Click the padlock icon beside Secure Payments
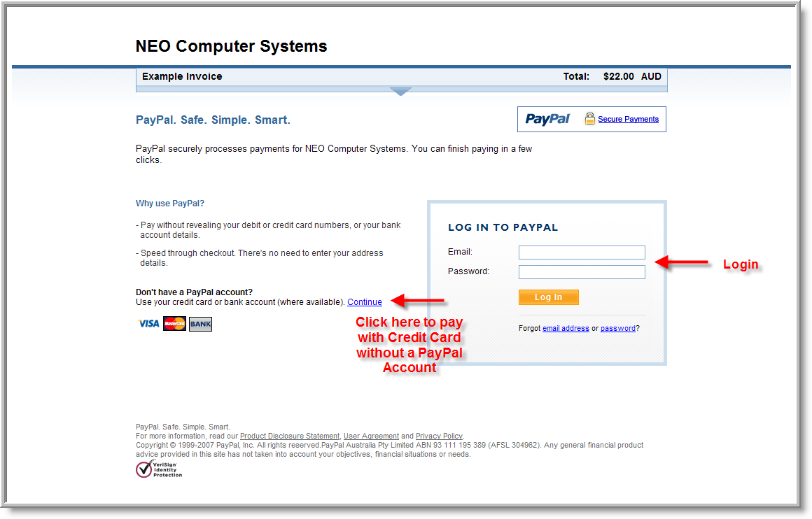 tap(589, 119)
